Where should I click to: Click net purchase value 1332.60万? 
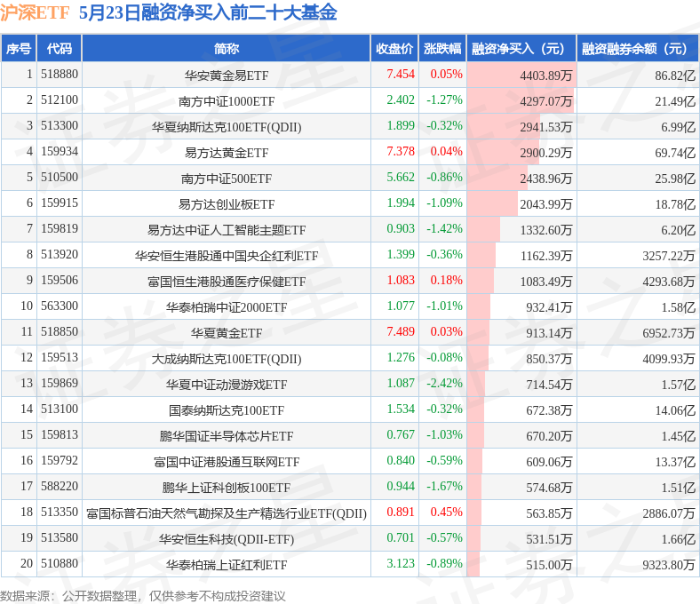point(545,230)
